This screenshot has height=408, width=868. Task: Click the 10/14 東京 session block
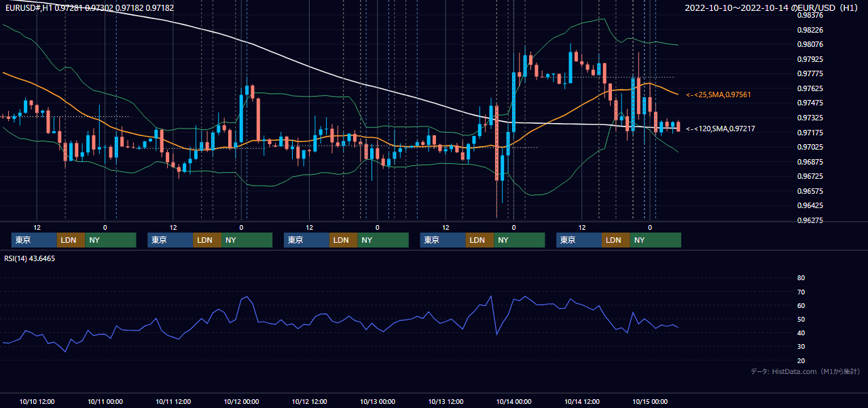pyautogui.click(x=579, y=240)
